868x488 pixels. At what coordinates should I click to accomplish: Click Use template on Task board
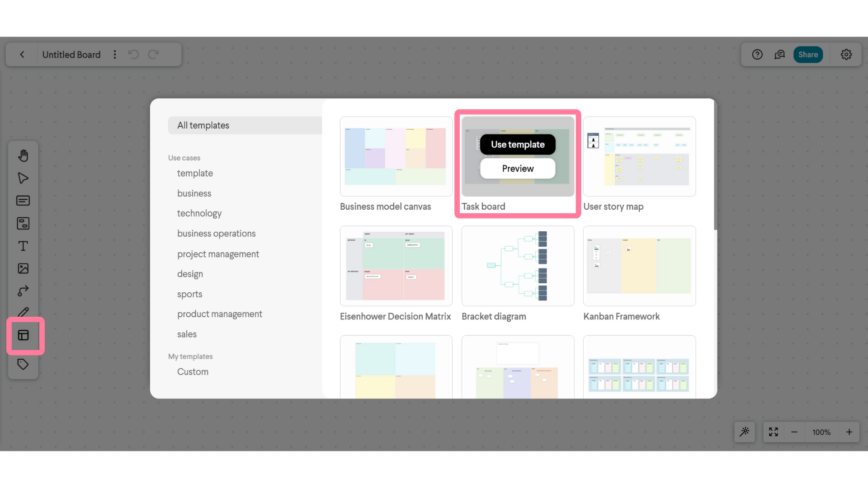(x=518, y=145)
